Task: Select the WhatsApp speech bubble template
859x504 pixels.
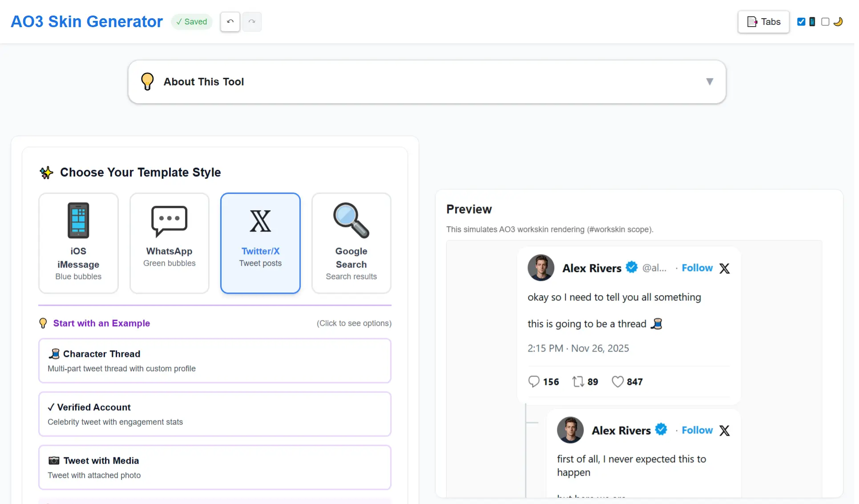Action: [169, 243]
